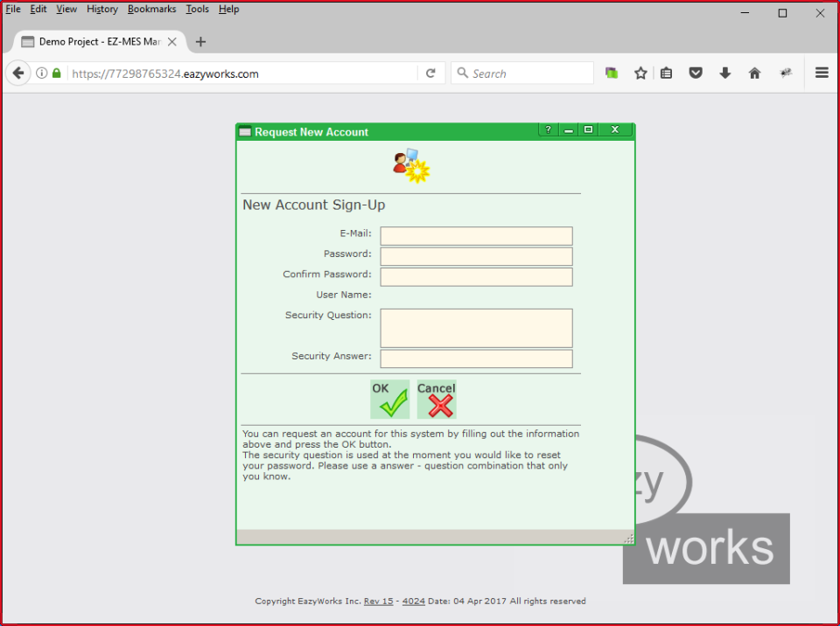
Task: Open the File menu
Action: tap(13, 9)
